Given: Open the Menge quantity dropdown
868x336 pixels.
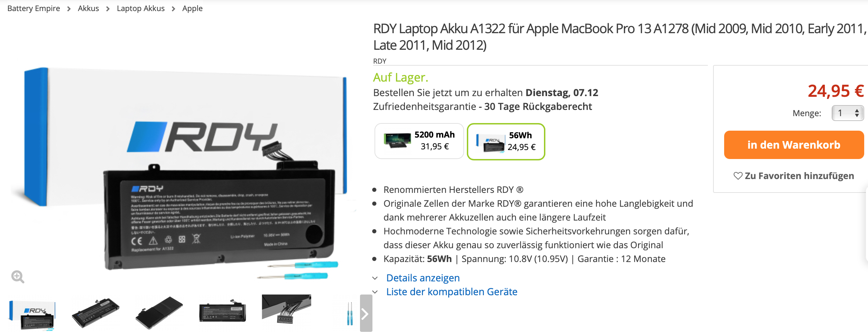Looking at the screenshot, I should [848, 113].
